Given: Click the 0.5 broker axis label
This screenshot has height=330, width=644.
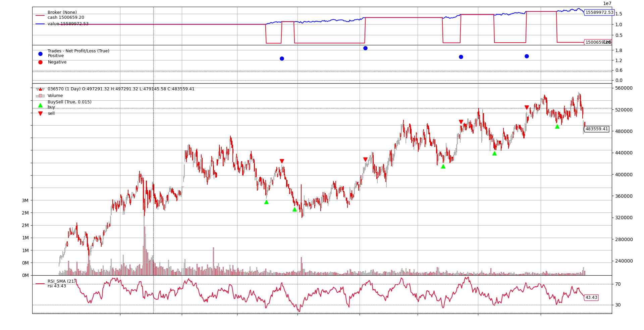Looking at the screenshot, I should pyautogui.click(x=619, y=35).
